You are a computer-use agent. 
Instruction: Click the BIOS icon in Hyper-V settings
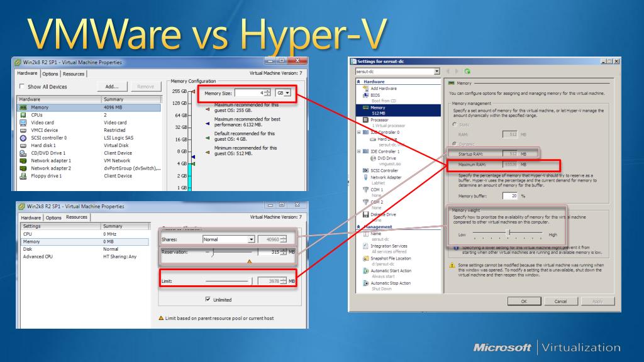point(365,96)
